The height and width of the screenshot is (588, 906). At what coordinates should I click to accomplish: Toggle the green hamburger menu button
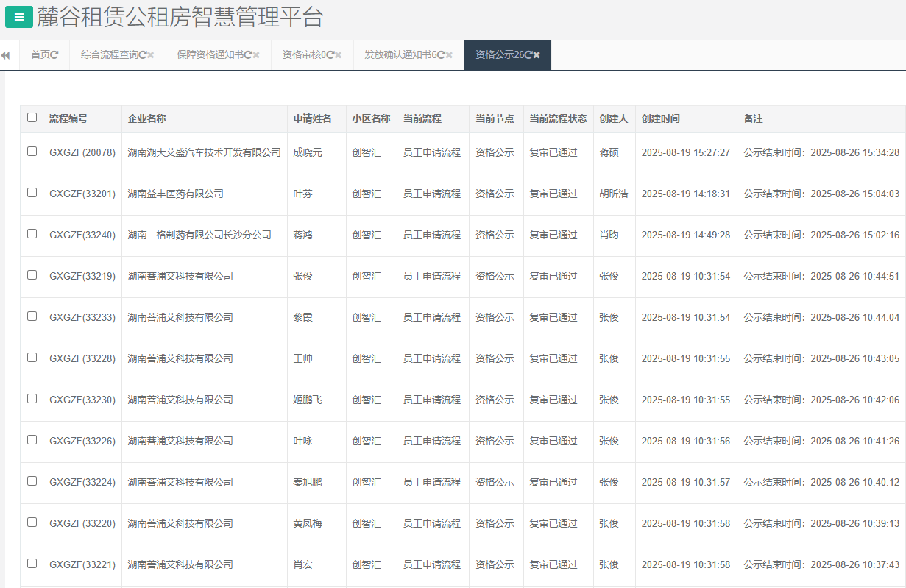pos(19,17)
